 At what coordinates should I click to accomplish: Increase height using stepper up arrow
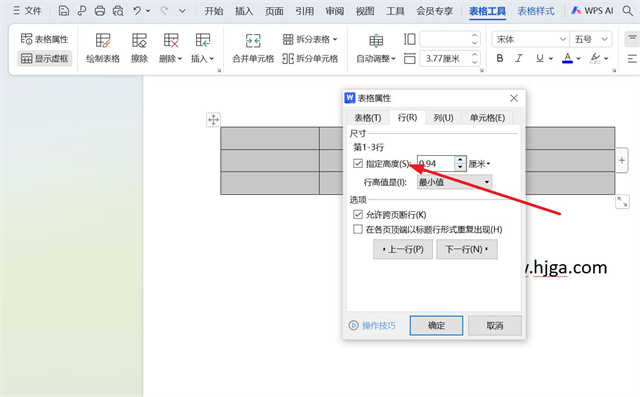coord(460,160)
